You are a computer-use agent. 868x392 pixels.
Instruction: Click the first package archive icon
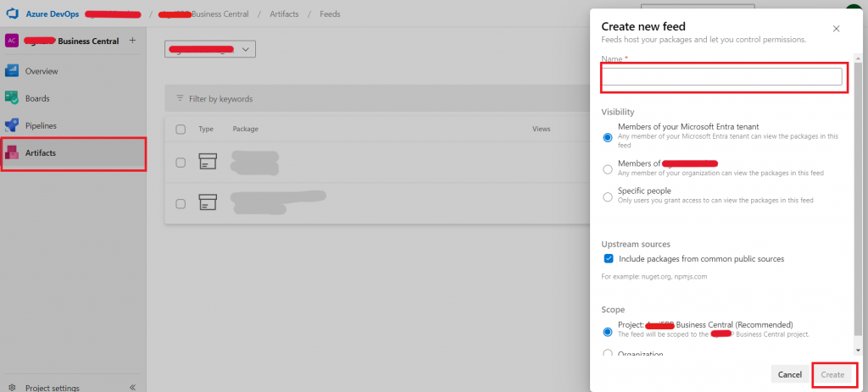[208, 162]
